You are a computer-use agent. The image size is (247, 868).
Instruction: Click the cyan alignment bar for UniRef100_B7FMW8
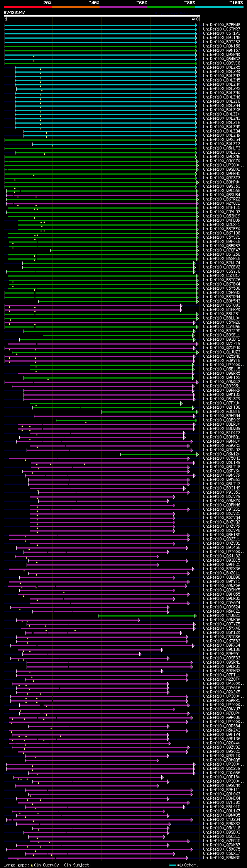pyautogui.click(x=101, y=25)
